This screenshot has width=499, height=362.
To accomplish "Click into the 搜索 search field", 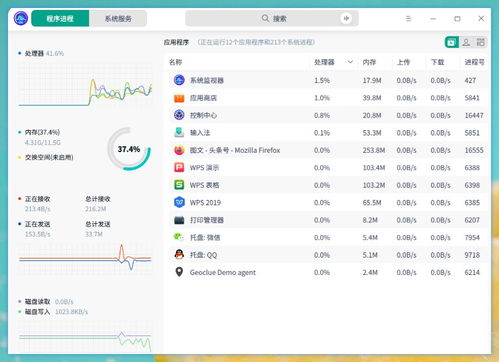I will coord(272,18).
